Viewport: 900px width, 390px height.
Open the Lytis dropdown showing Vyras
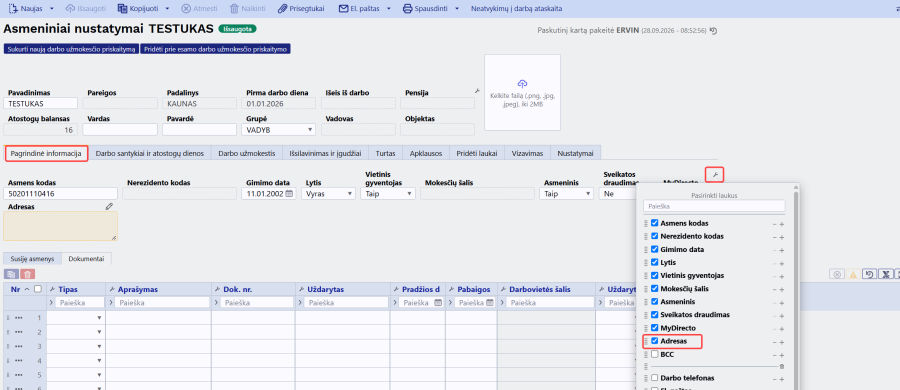[328, 194]
